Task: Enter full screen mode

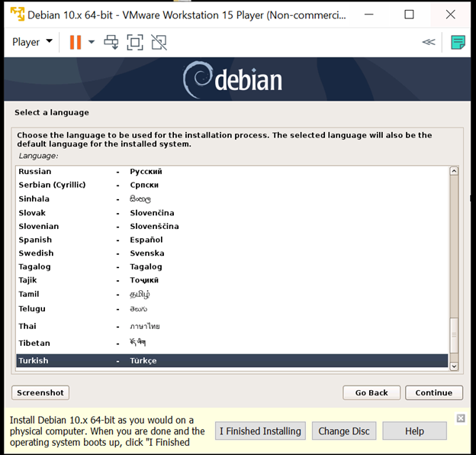Action: [x=135, y=42]
